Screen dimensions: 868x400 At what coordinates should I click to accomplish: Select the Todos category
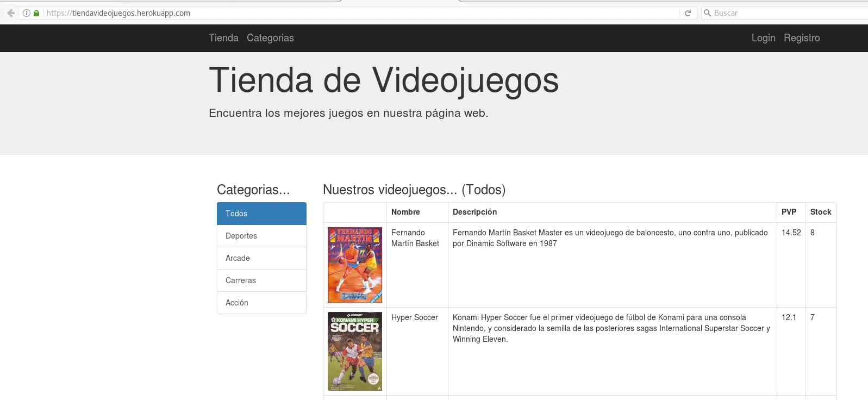click(261, 214)
